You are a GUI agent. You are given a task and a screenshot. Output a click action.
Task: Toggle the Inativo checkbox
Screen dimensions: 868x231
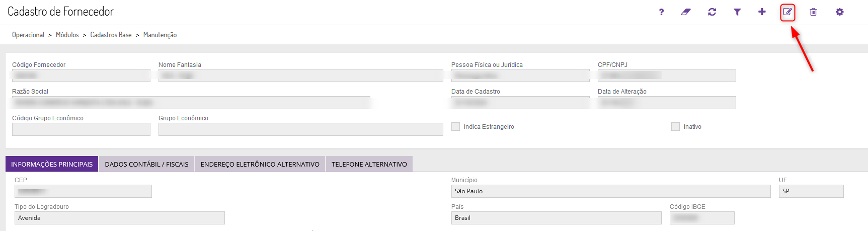click(675, 127)
